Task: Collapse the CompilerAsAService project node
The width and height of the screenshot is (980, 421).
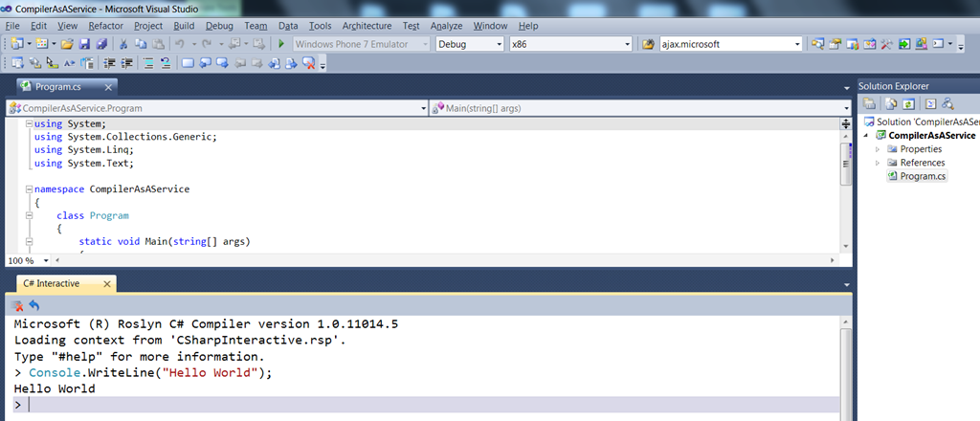Action: click(x=866, y=136)
